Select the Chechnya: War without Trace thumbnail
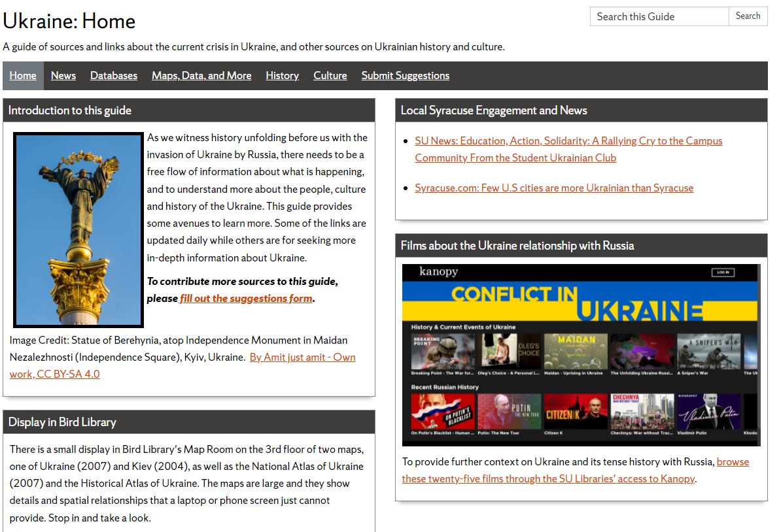The width and height of the screenshot is (779, 532). tap(642, 411)
